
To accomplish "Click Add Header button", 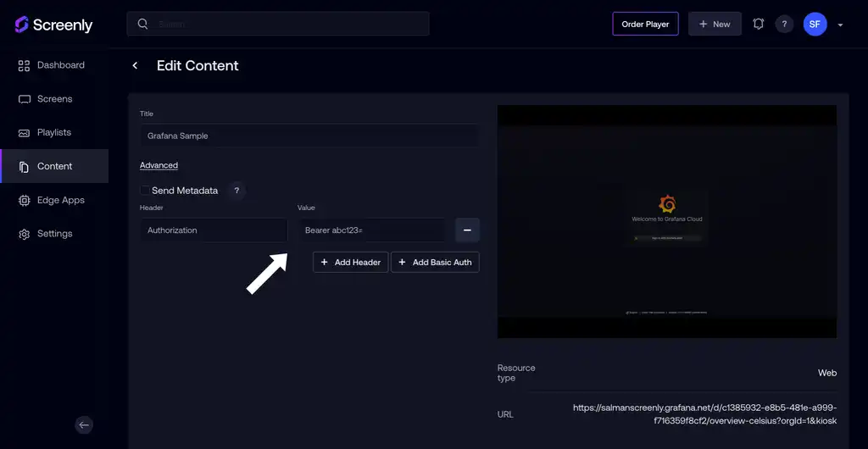I will (x=350, y=262).
